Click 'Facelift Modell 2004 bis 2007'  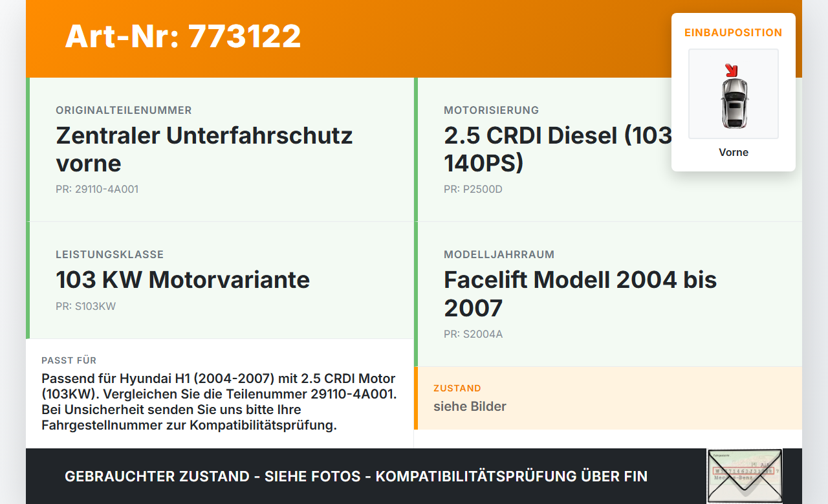[x=580, y=294]
